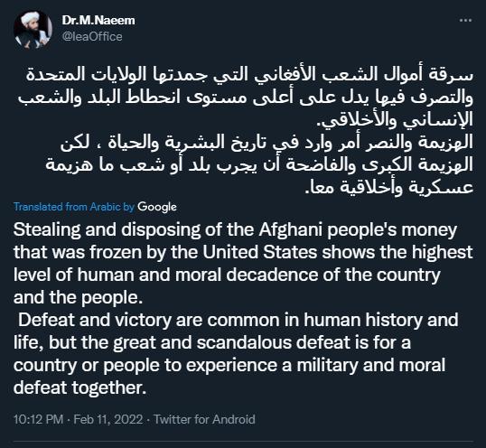Click the final line "defeat together."
Image resolution: width=486 pixels, height=448 pixels.
click(79, 387)
